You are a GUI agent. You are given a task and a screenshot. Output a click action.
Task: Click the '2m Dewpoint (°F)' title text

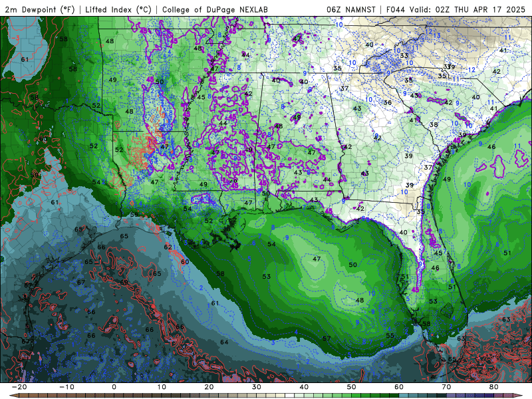click(x=40, y=9)
